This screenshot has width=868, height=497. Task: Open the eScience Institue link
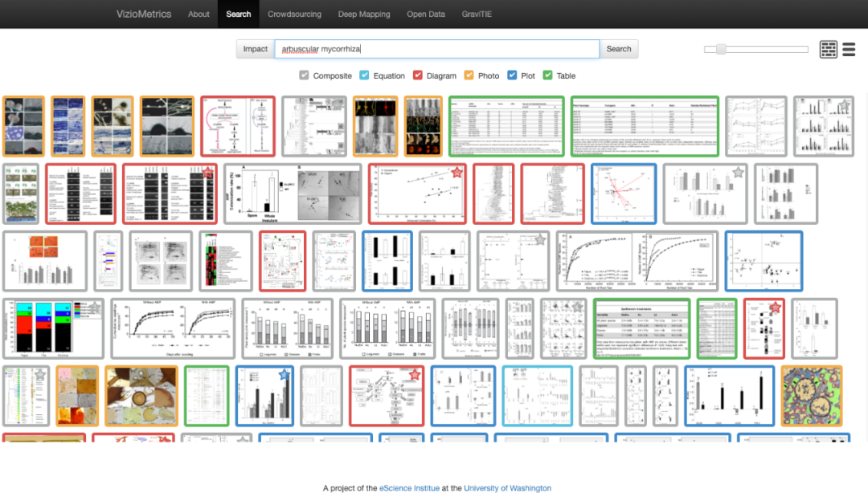[409, 488]
